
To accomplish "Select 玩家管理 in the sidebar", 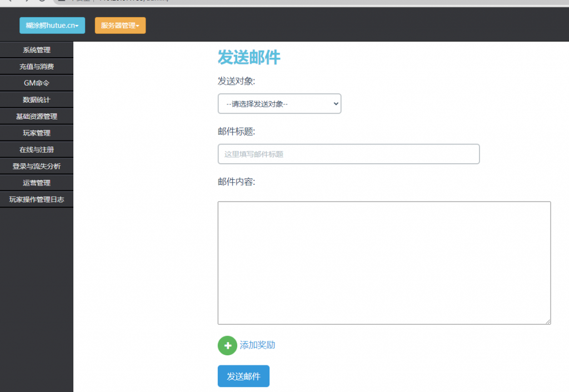I will 37,133.
